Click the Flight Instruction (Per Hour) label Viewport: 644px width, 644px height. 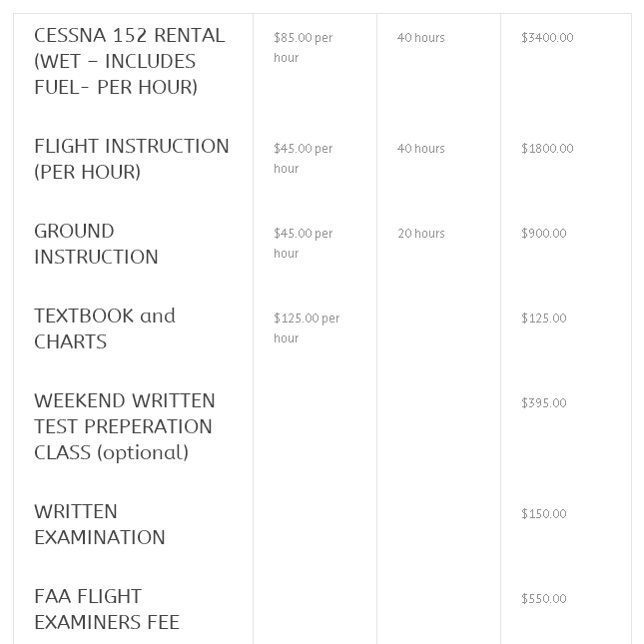(x=132, y=159)
